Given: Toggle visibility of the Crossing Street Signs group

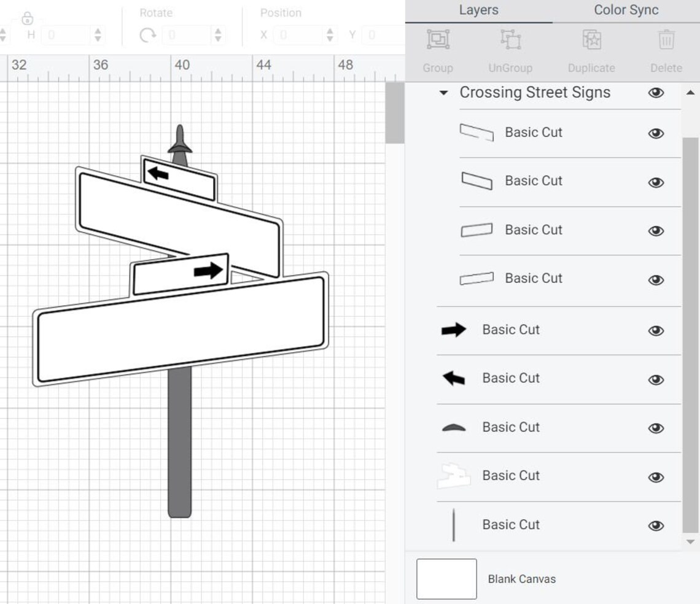Looking at the screenshot, I should tap(656, 93).
